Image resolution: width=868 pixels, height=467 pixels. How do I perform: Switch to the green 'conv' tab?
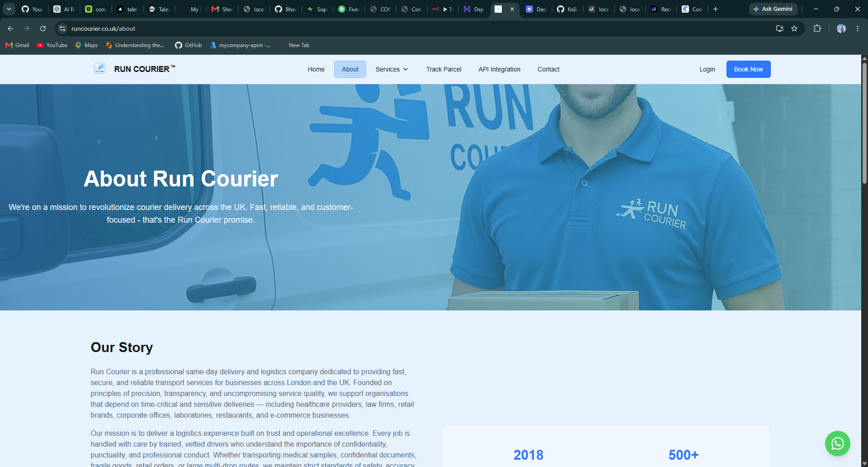coord(95,9)
